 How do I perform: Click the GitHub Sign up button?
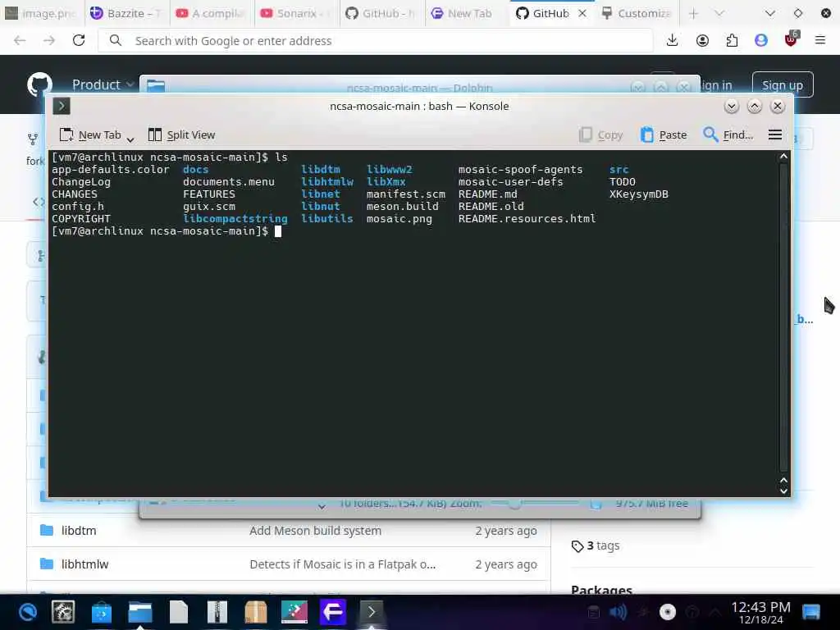click(x=782, y=84)
